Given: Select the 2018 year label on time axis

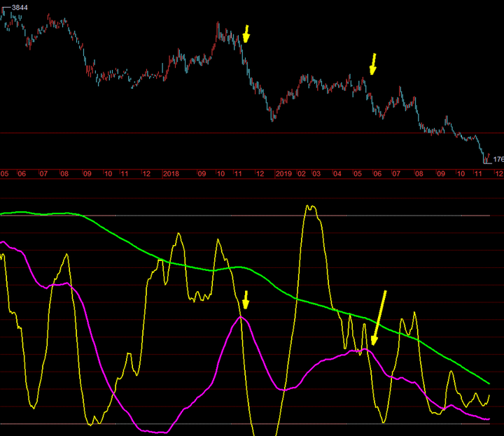Looking at the screenshot, I should 171,174.
